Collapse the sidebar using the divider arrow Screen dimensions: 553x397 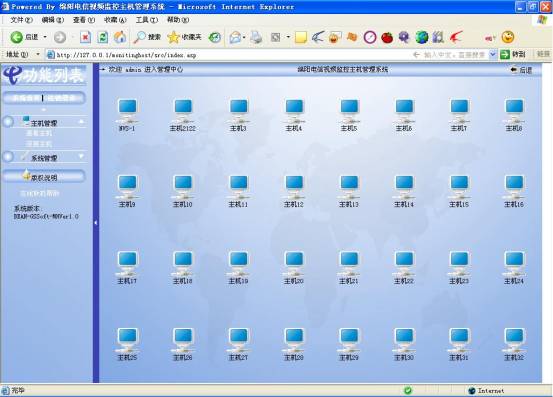[x=96, y=223]
